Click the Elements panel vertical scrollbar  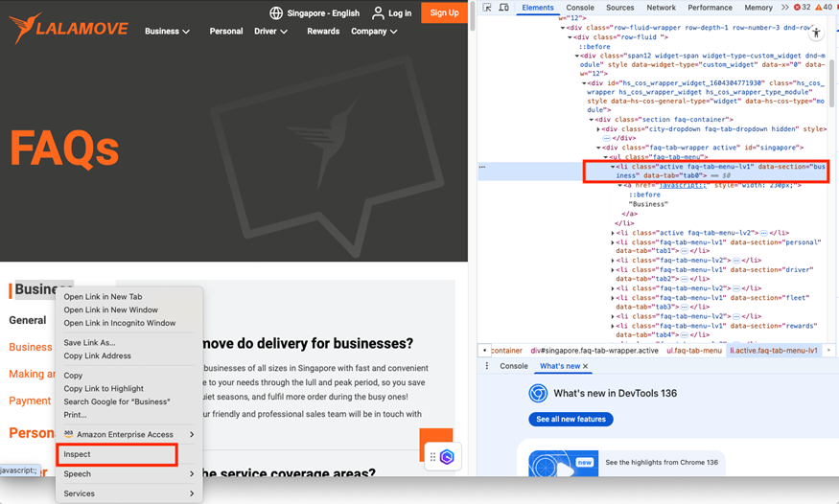832,82
